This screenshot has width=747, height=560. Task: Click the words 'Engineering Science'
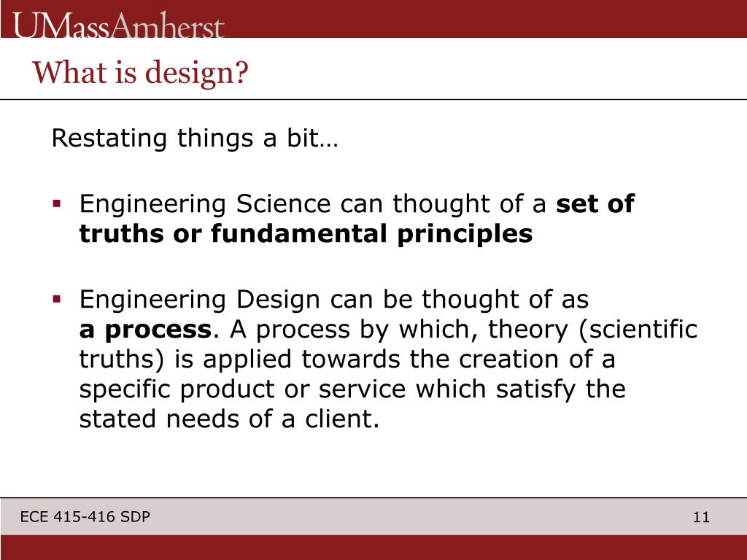tap(205, 204)
